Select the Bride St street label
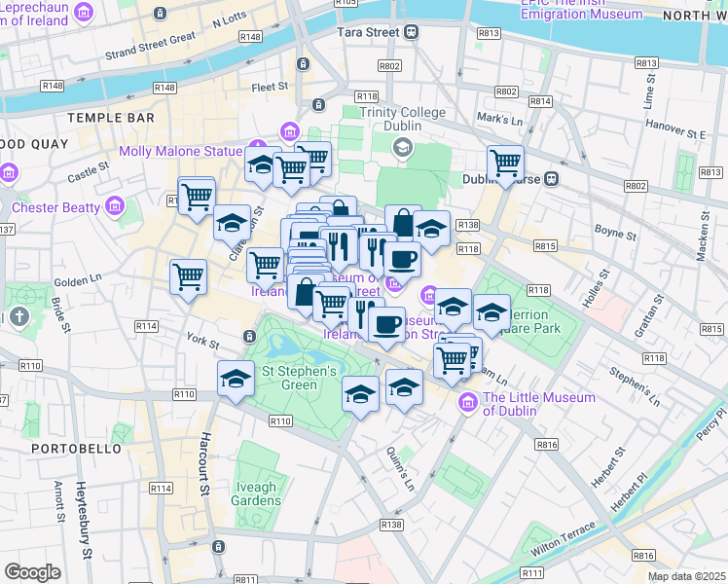This screenshot has height=584, width=728. [60, 315]
